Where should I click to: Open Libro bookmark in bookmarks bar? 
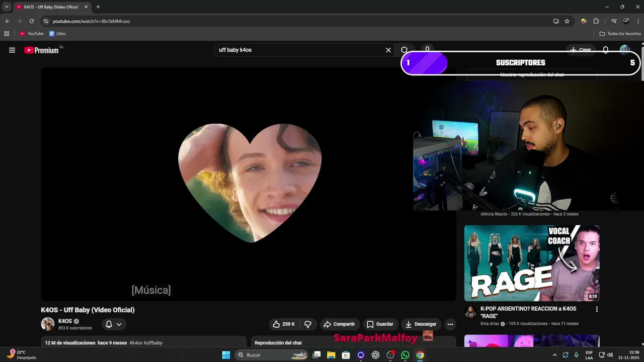[57, 34]
